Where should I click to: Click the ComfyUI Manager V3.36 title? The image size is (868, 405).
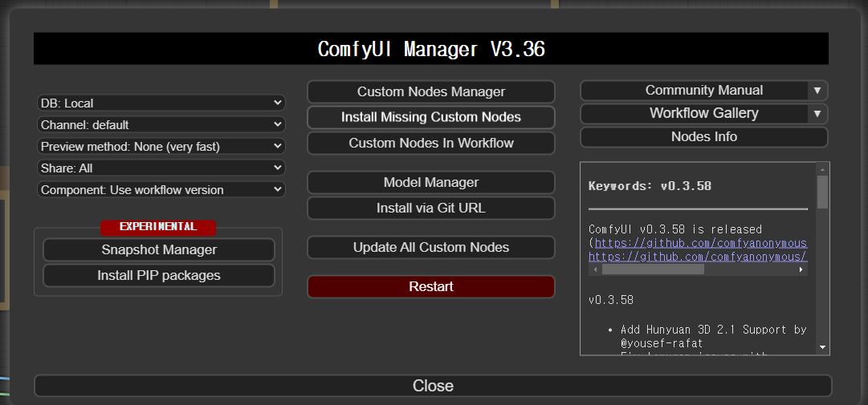point(431,49)
